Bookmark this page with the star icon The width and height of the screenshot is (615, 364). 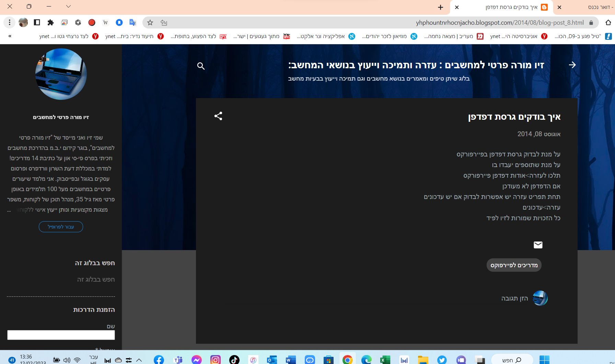coord(150,23)
